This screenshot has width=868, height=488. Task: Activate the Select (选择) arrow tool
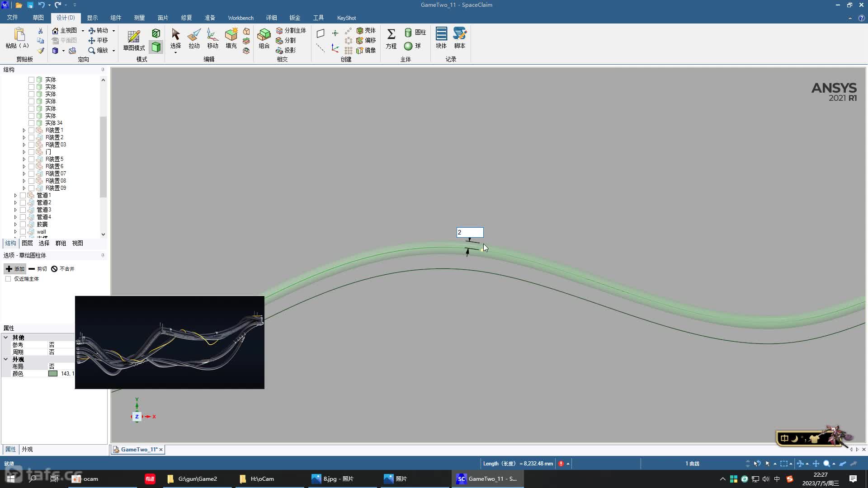(x=175, y=38)
